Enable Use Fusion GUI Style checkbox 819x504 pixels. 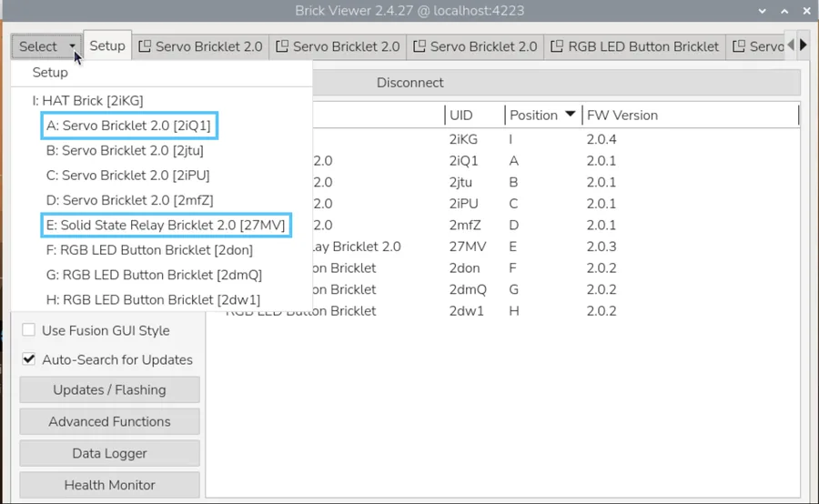(x=29, y=330)
